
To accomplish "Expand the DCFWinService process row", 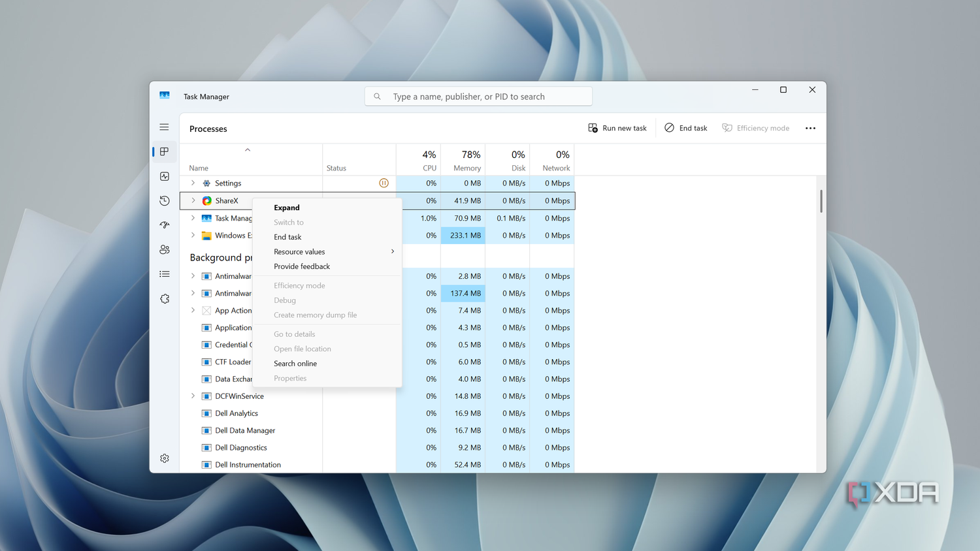I will pos(193,396).
